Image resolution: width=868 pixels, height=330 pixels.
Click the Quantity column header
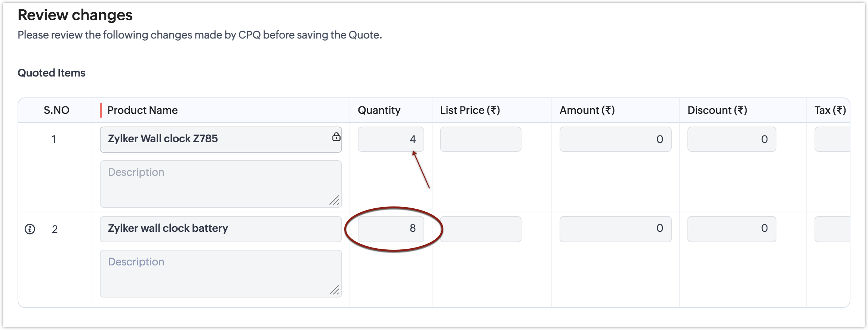tap(379, 110)
